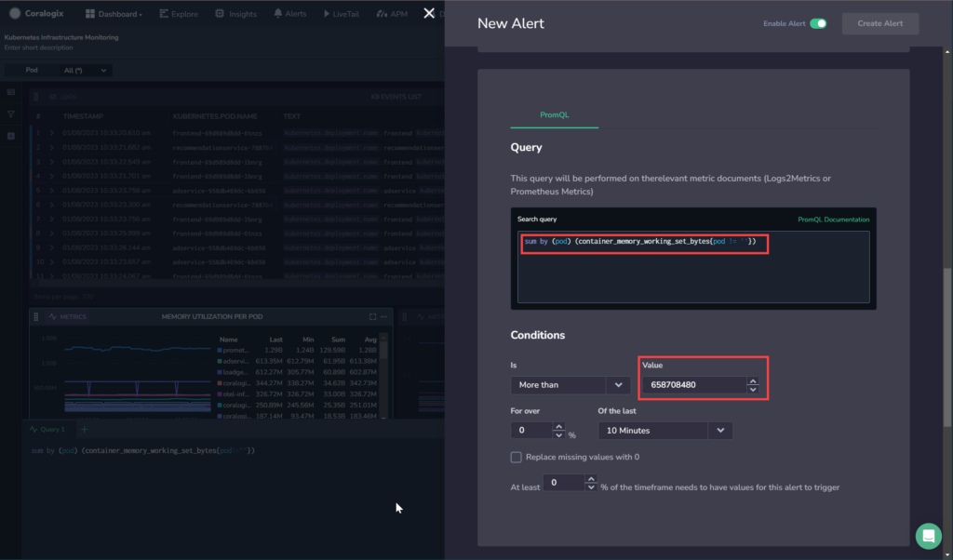The image size is (953, 560).
Task: Increment the 'At least' percentage value
Action: tap(591, 479)
